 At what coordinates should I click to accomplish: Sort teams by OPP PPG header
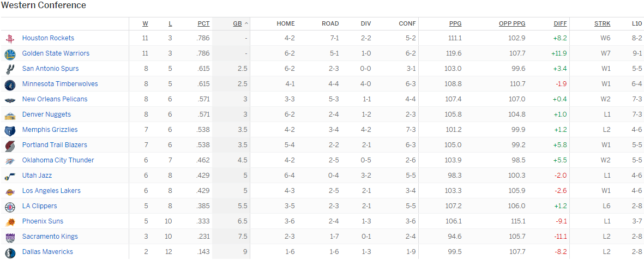pos(512,23)
